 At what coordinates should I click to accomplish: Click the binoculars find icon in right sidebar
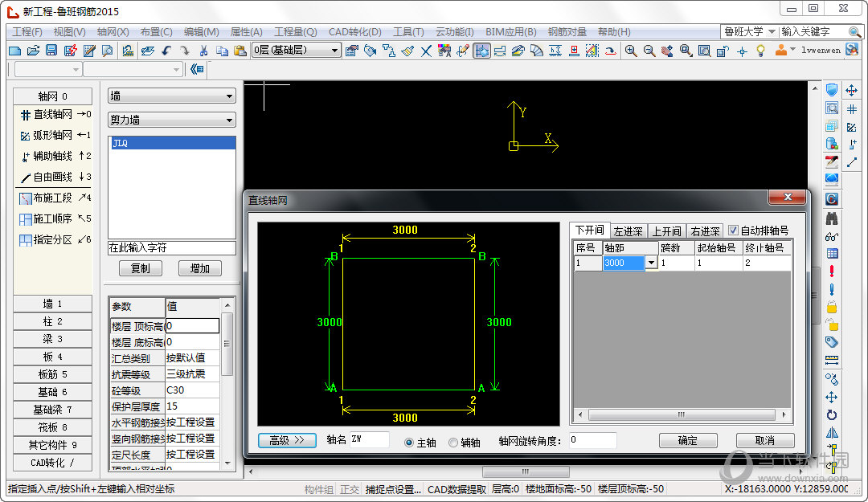[x=832, y=218]
